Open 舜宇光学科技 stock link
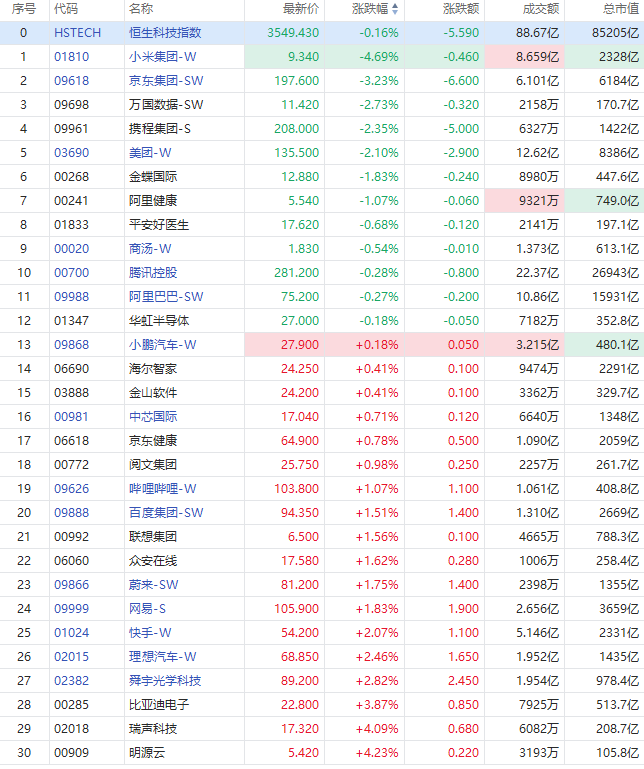This screenshot has width=644, height=769. pos(165,682)
